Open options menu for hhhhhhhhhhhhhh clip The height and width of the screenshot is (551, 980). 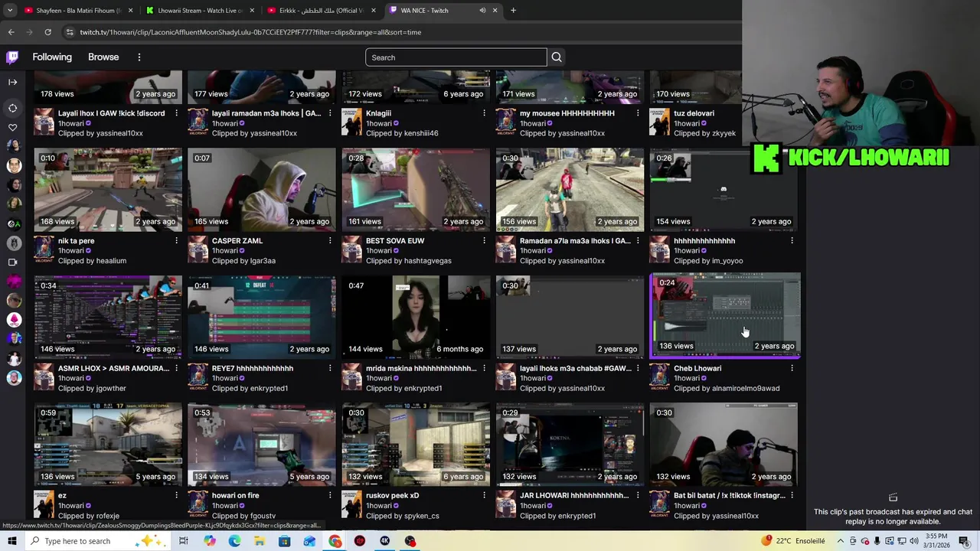point(792,241)
